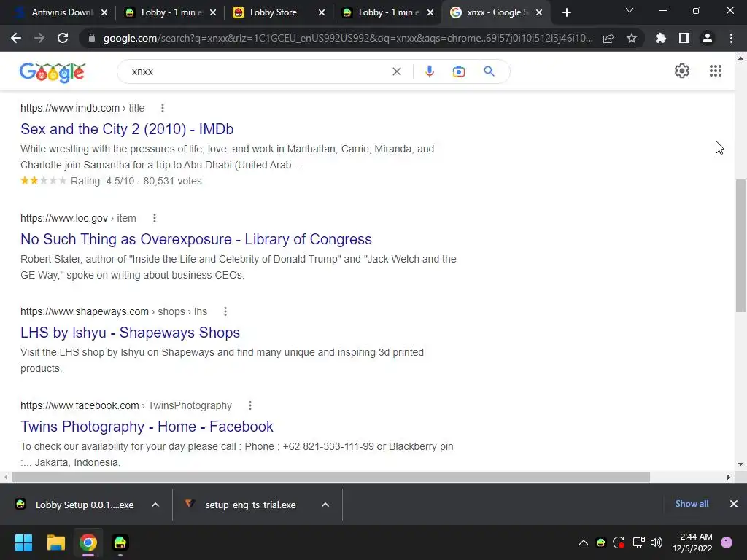The image size is (747, 560).
Task: Go back to the previous page
Action: [16, 38]
